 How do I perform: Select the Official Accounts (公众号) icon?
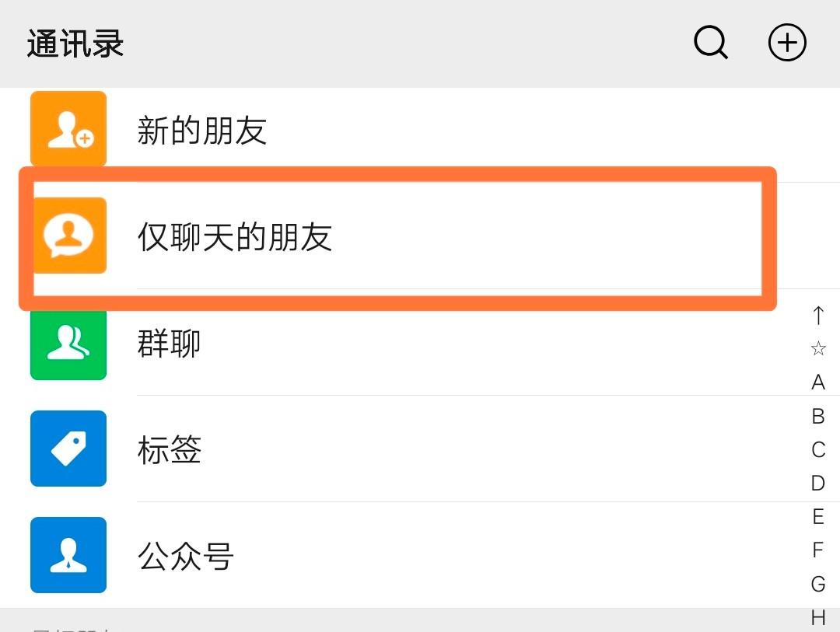coord(68,554)
